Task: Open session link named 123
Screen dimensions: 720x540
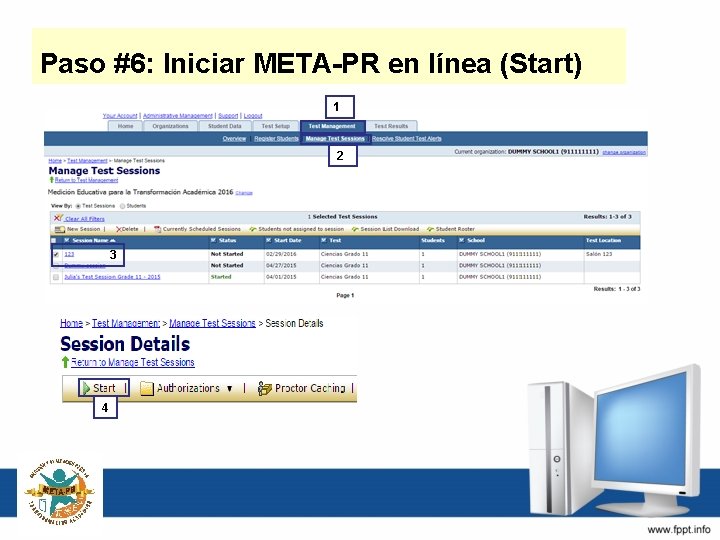Action: click(69, 254)
